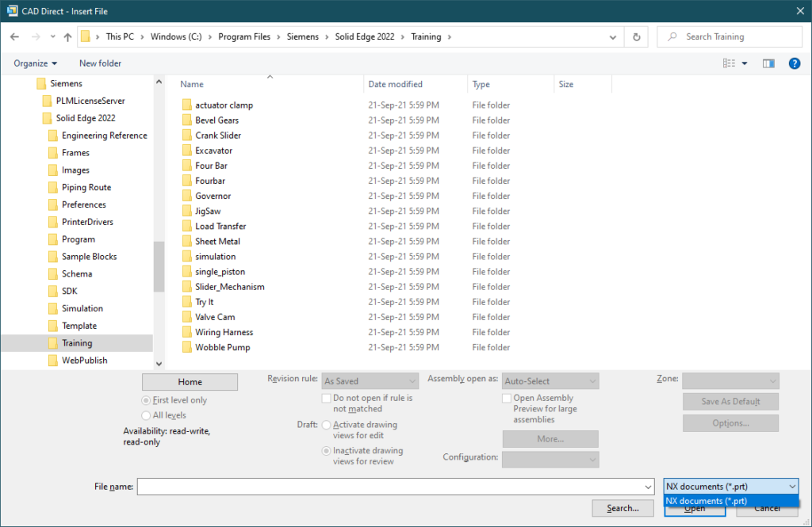
Task: Expand the file type filter combo box
Action: point(731,486)
